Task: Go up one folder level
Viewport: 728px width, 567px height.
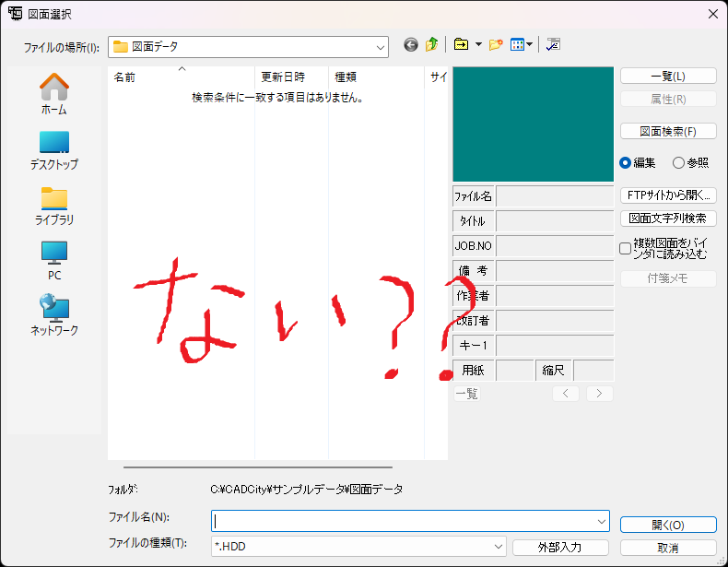Action: tap(431, 44)
